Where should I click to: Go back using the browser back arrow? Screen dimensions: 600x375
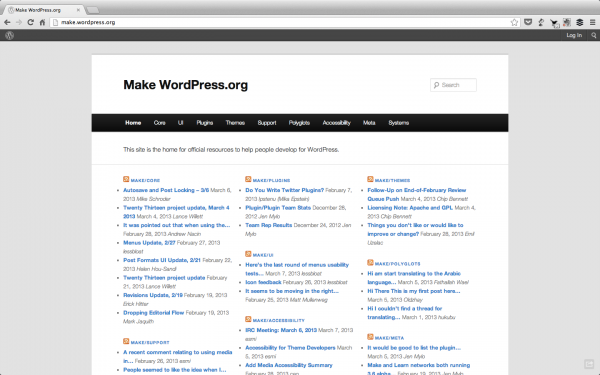pos(7,23)
